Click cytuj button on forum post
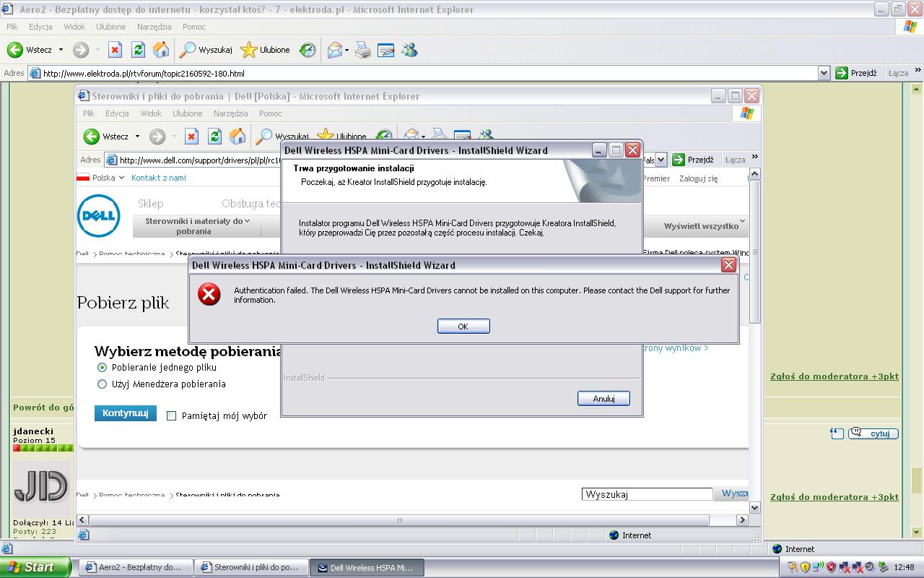924x578 pixels. [873, 433]
